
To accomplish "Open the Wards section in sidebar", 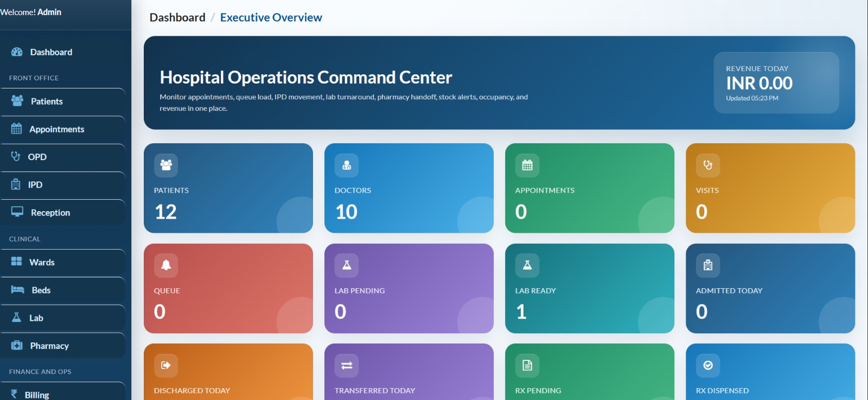I will [x=42, y=262].
